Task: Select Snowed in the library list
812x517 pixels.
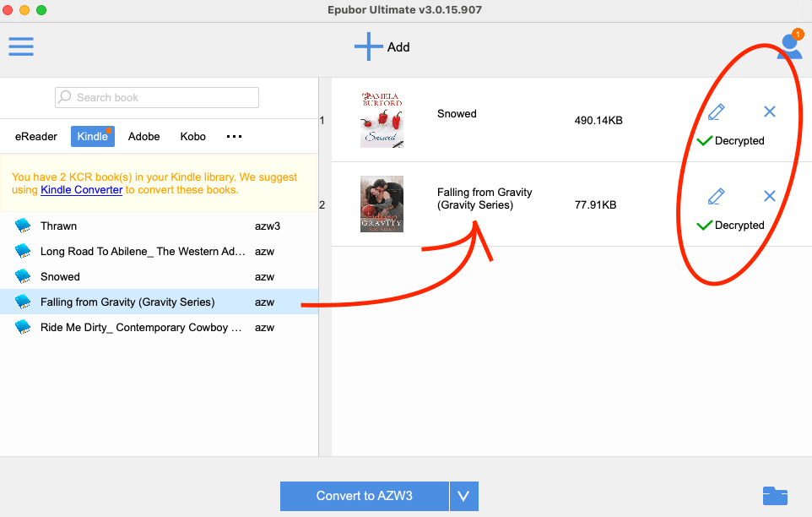Action: (159, 276)
